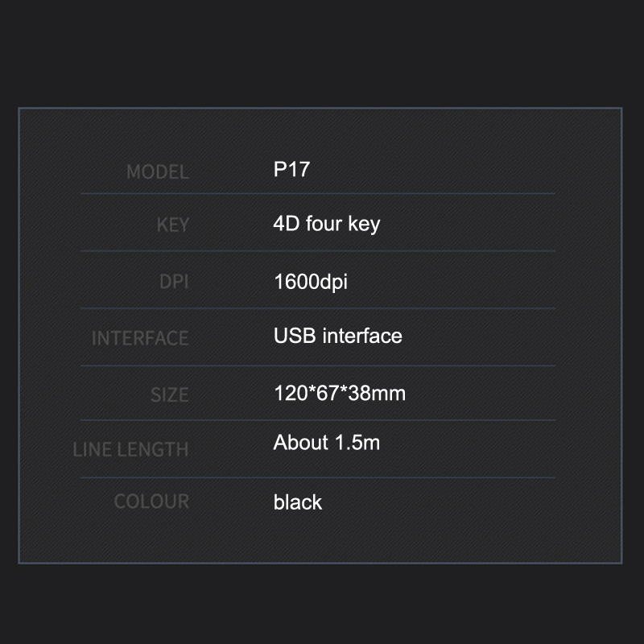Screen dimensions: 644x644
Task: Click the DPI label
Action: [x=174, y=283]
